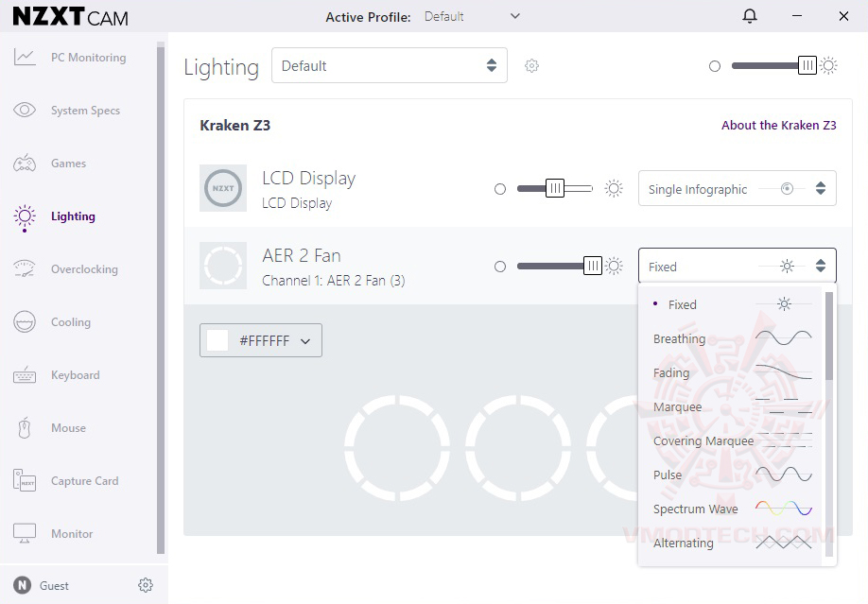
Task: Go to Cooling section
Action: tap(71, 322)
